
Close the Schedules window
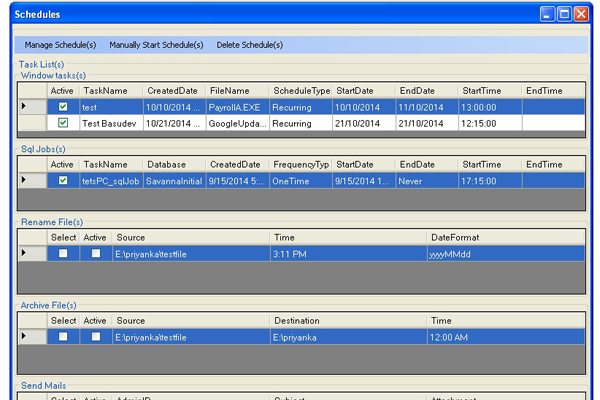click(x=581, y=14)
